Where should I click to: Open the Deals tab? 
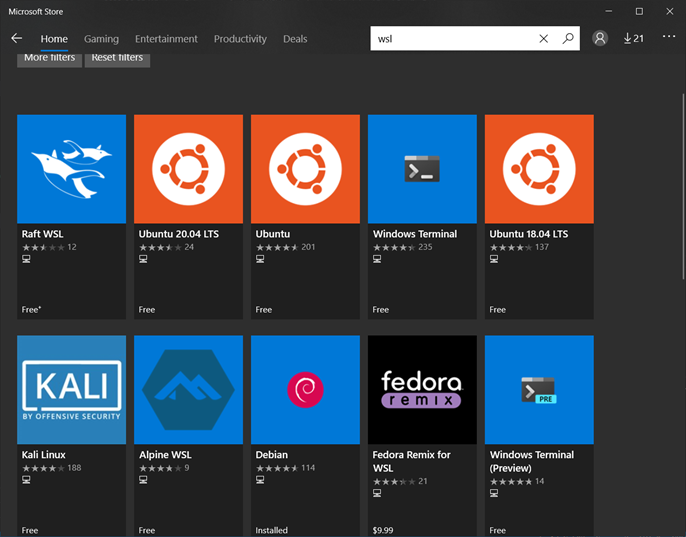(x=295, y=39)
